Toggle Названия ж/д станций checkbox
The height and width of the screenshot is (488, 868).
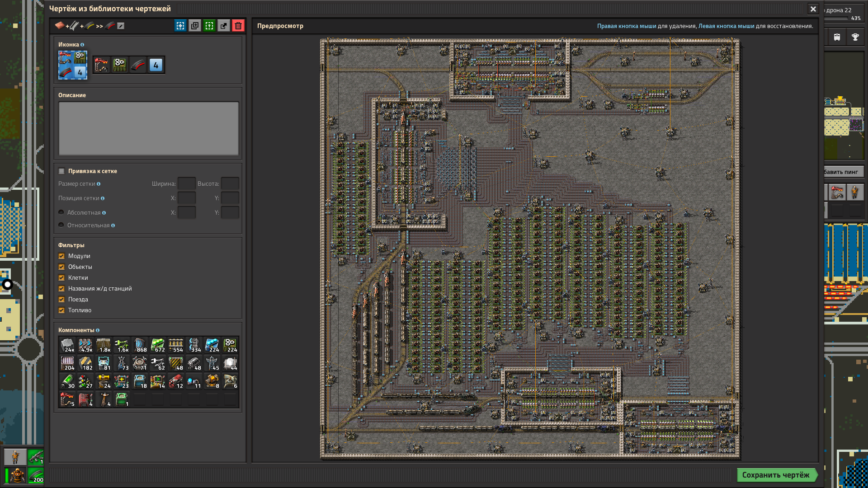pyautogui.click(x=61, y=289)
